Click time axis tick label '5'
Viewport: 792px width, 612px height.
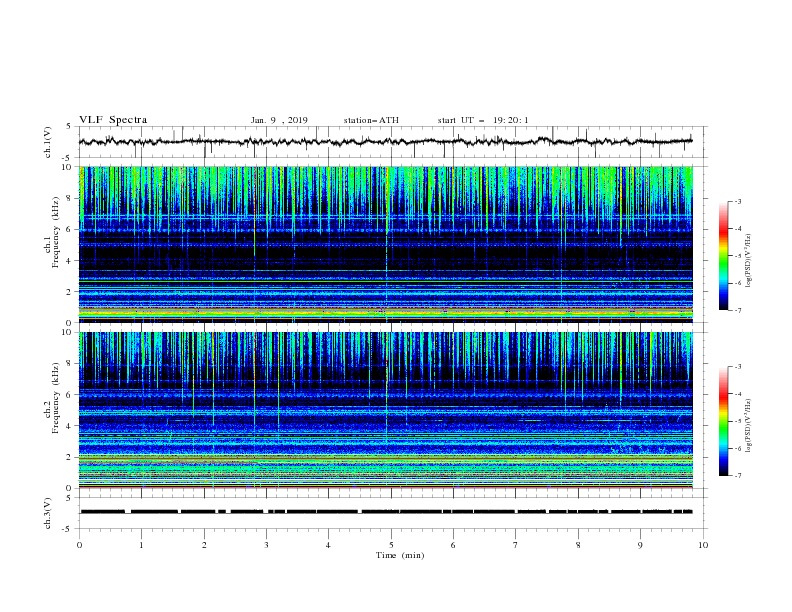pyautogui.click(x=391, y=545)
